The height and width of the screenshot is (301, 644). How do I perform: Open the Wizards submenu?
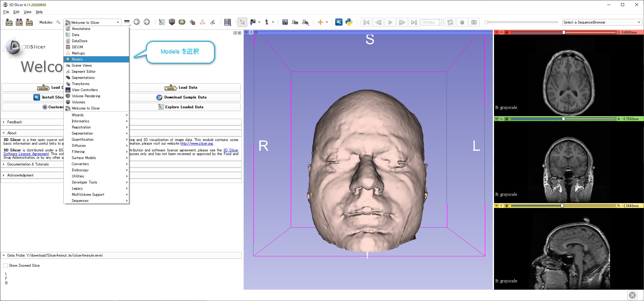96,115
